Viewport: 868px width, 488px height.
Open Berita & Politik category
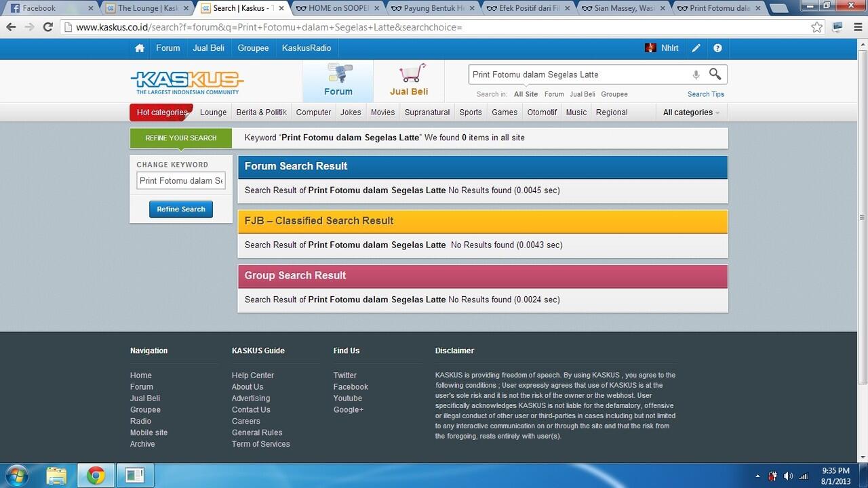261,113
